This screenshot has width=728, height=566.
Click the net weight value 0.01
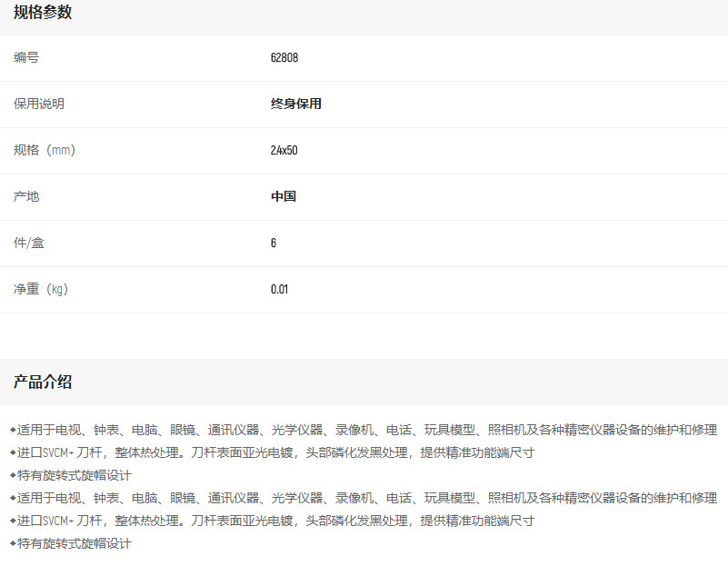pos(280,289)
